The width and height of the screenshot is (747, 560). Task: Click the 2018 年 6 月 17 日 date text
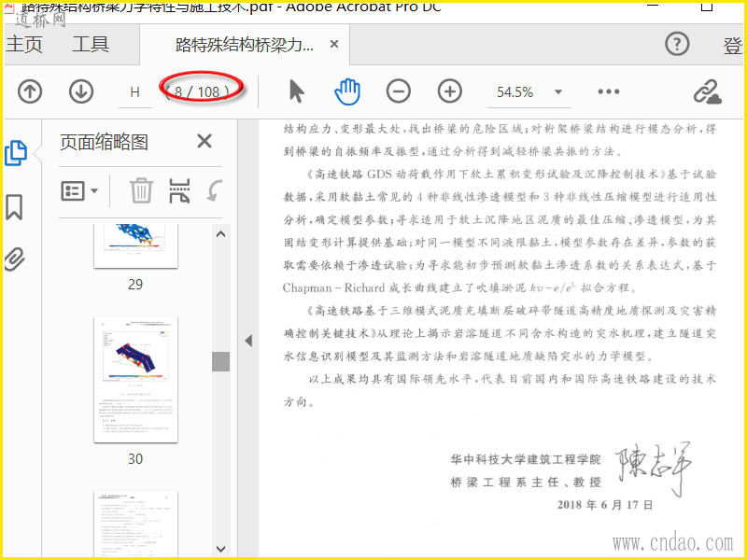point(605,505)
